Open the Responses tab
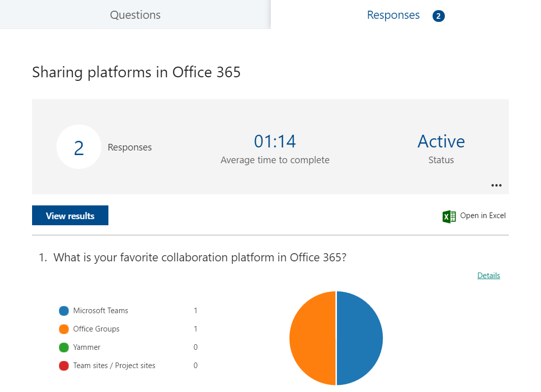This screenshot has width=541, height=392. click(406, 15)
